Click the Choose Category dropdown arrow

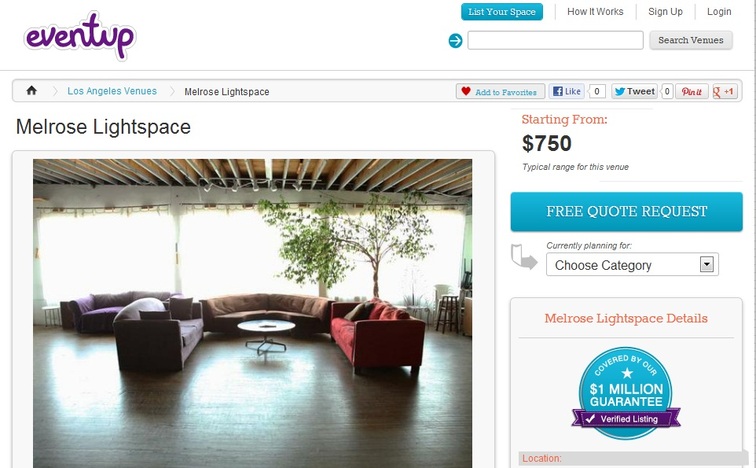pyautogui.click(x=706, y=264)
